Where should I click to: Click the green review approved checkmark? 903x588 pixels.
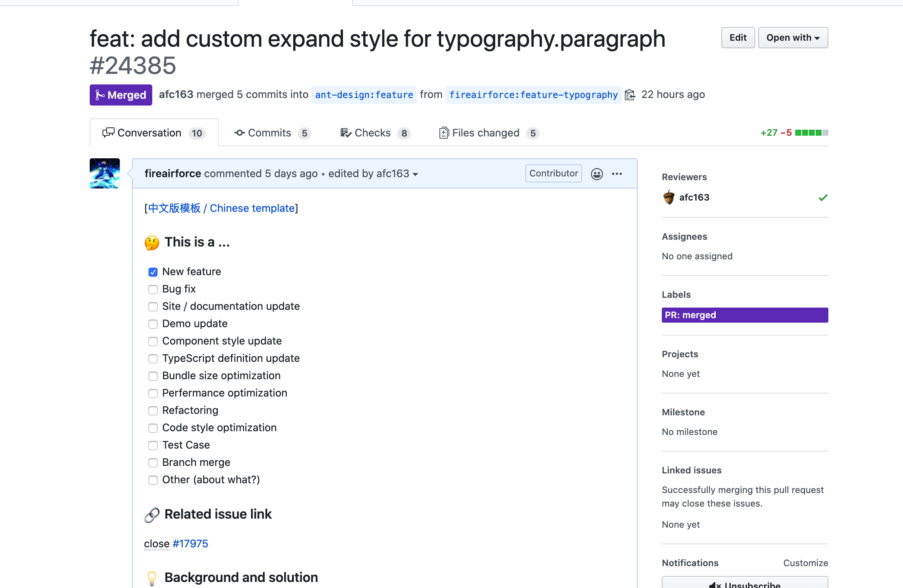point(823,198)
